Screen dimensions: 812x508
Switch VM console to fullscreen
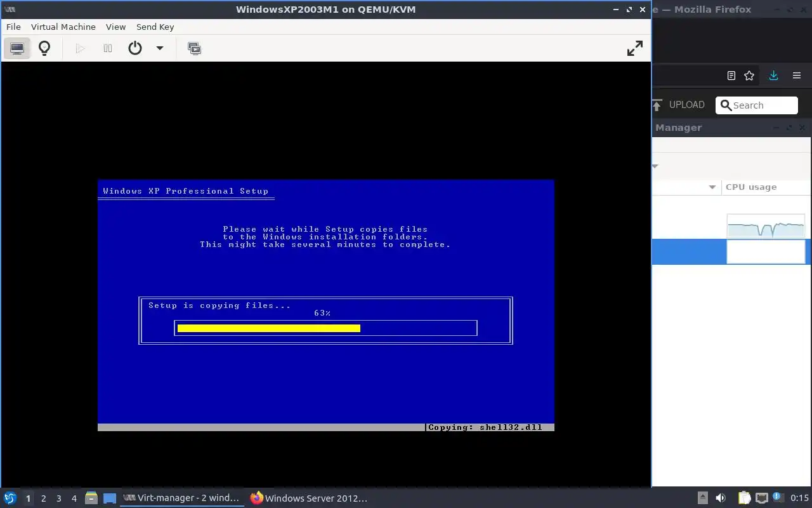(634, 48)
